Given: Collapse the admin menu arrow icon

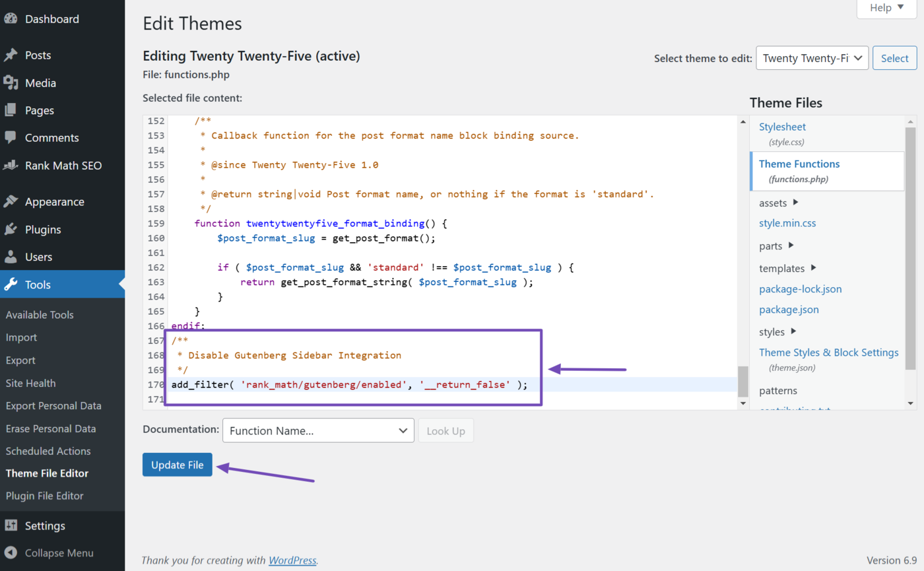Looking at the screenshot, I should click(x=11, y=553).
